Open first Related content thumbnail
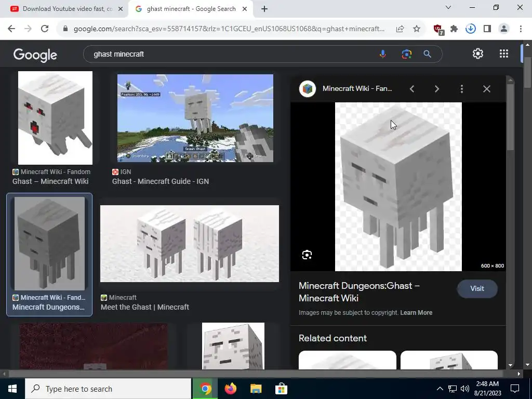 (x=348, y=361)
